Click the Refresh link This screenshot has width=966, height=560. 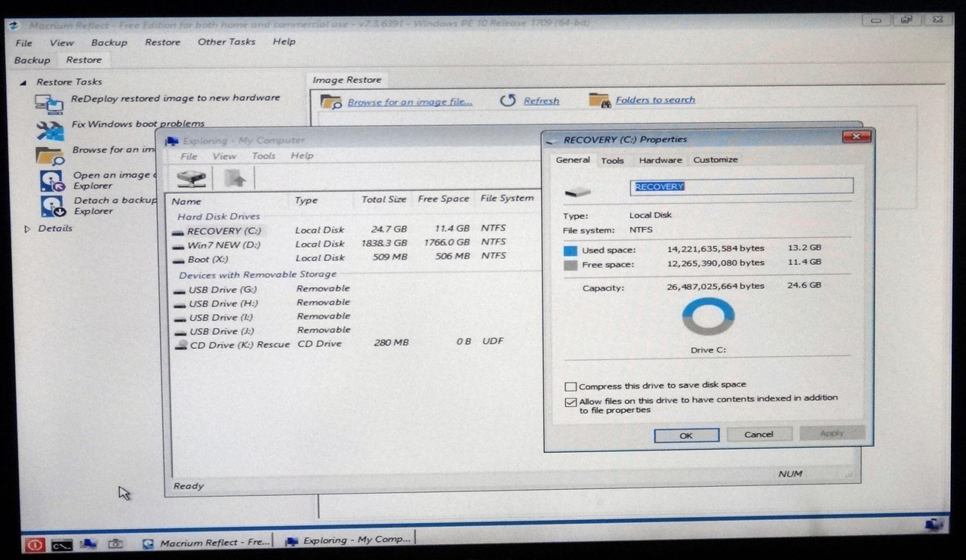coord(541,101)
